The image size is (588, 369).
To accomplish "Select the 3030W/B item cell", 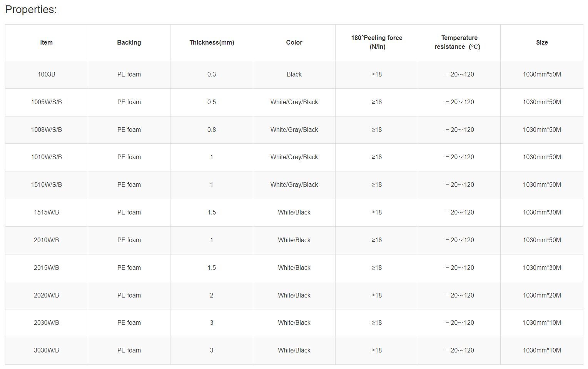I will click(x=46, y=350).
